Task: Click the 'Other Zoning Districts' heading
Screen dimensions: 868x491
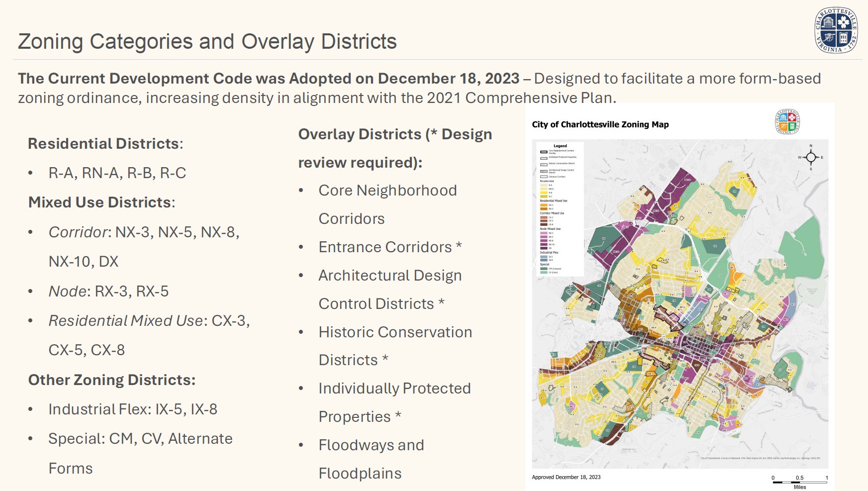Action: tap(112, 380)
